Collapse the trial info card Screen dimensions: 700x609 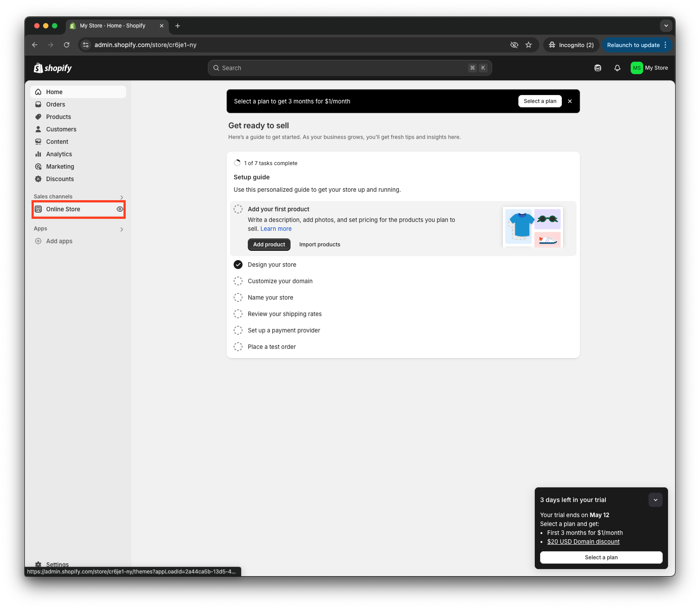click(655, 500)
